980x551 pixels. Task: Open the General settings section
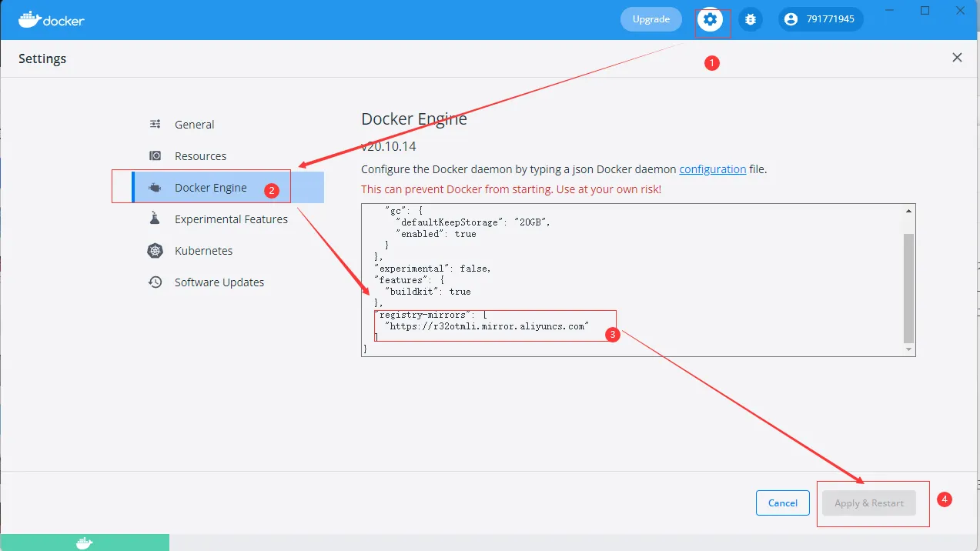pos(194,125)
